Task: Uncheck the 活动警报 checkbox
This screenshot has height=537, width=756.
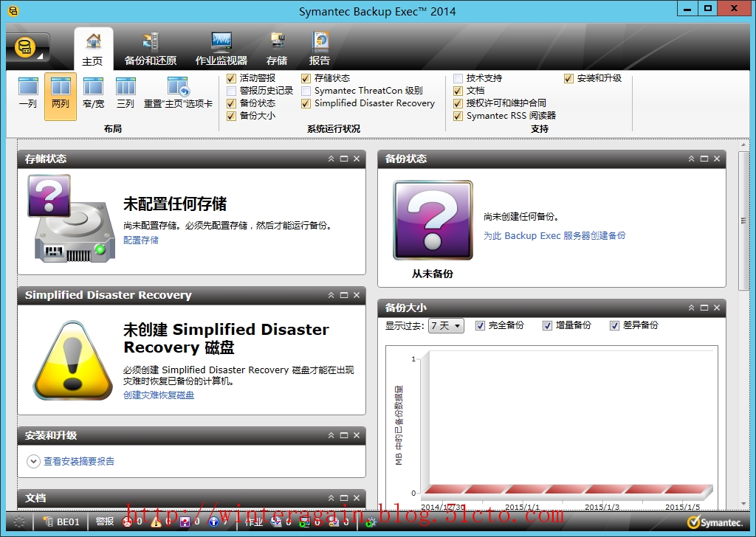Action: tap(231, 78)
